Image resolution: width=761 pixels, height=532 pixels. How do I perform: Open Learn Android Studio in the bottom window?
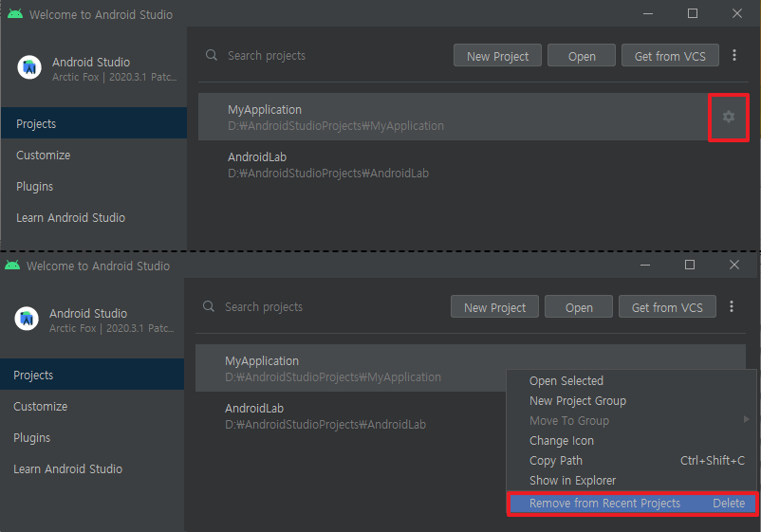coord(92,469)
